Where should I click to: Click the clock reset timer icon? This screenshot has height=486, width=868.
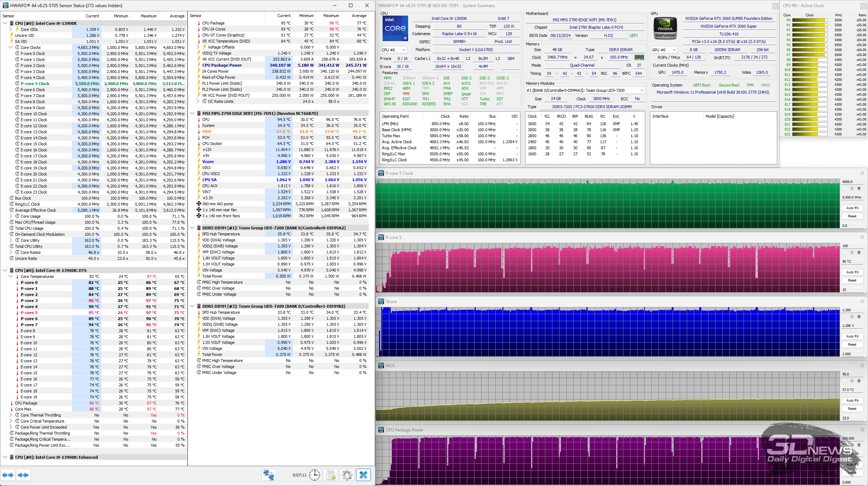(x=315, y=475)
